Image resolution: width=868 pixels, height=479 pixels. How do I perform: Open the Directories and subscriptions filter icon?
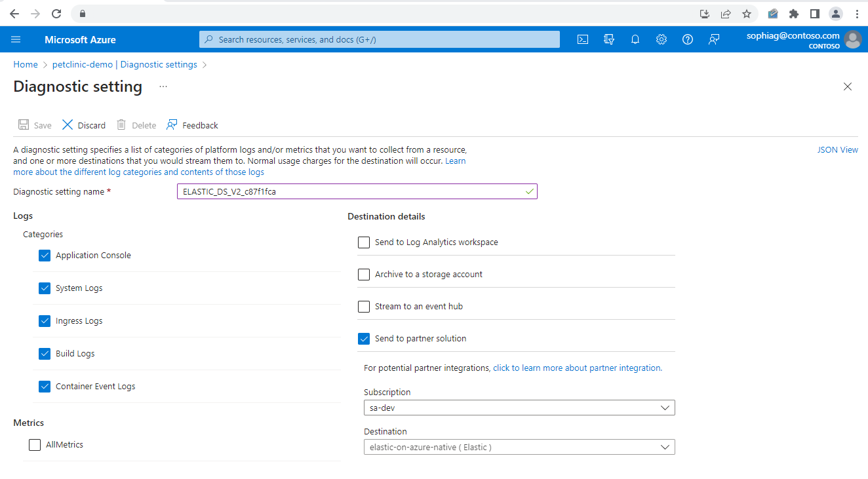pyautogui.click(x=609, y=39)
